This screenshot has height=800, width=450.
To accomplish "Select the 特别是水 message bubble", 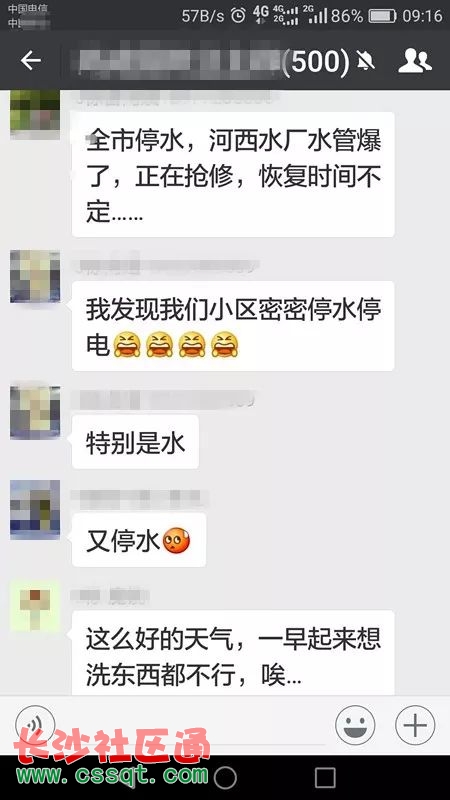I will pos(135,442).
